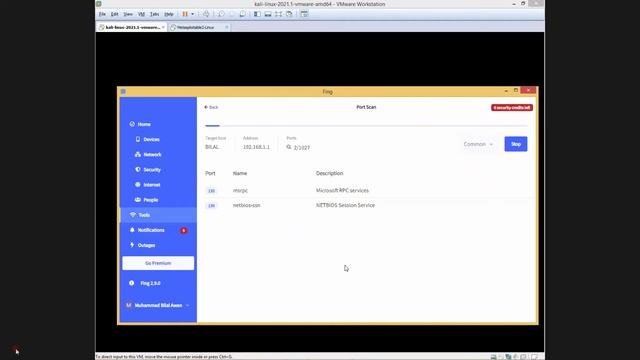This screenshot has width=640, height=360.
Task: Toggle the thumbnail bar icon
Action: point(268,14)
